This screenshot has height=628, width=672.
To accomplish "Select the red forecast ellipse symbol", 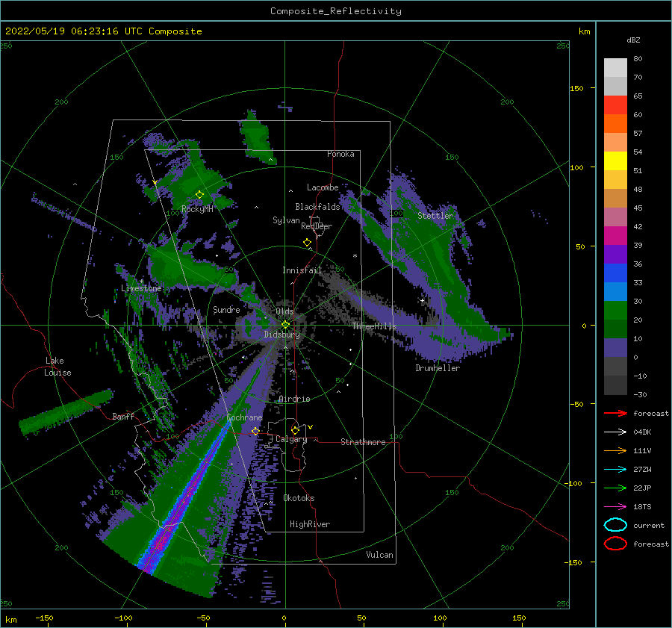I will tap(615, 544).
